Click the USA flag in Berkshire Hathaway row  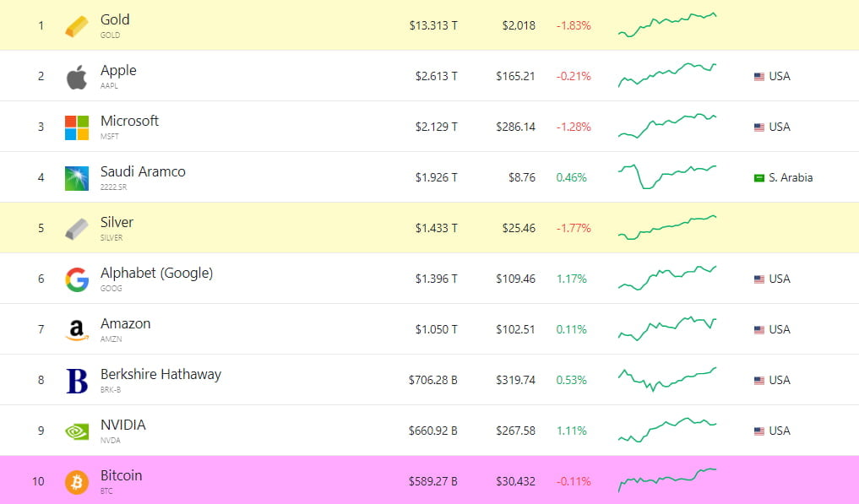[758, 381]
